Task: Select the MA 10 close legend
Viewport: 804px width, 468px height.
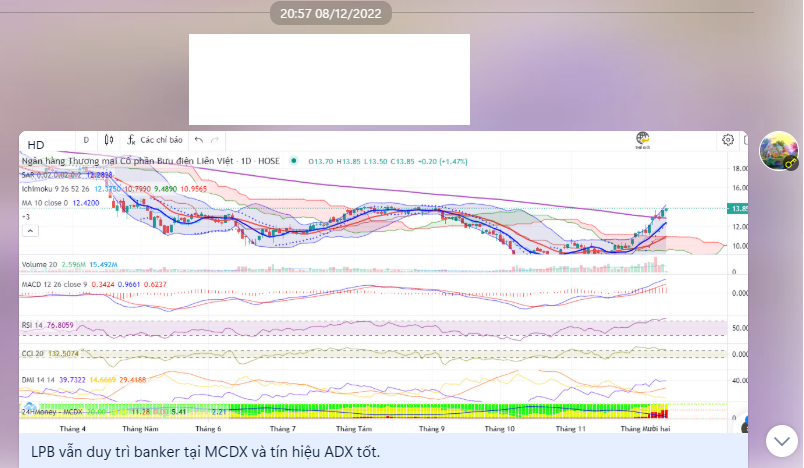Action: pyautogui.click(x=61, y=203)
